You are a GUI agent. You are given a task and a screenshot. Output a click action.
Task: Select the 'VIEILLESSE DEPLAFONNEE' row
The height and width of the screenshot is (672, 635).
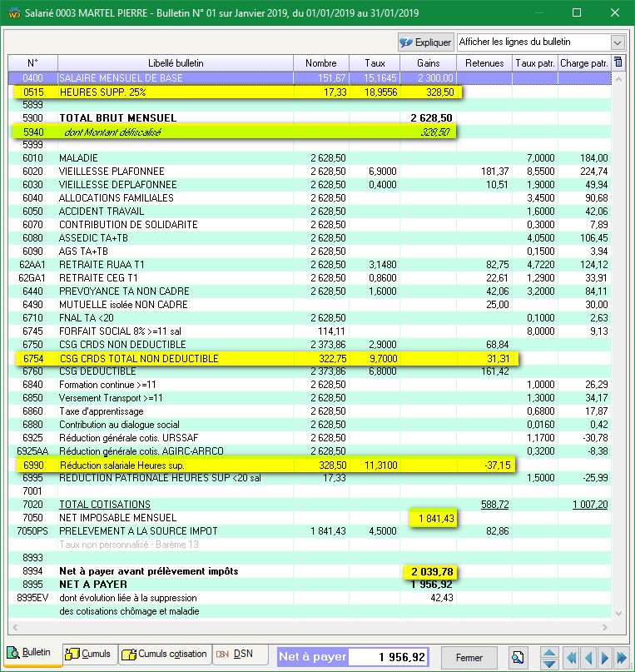point(310,185)
